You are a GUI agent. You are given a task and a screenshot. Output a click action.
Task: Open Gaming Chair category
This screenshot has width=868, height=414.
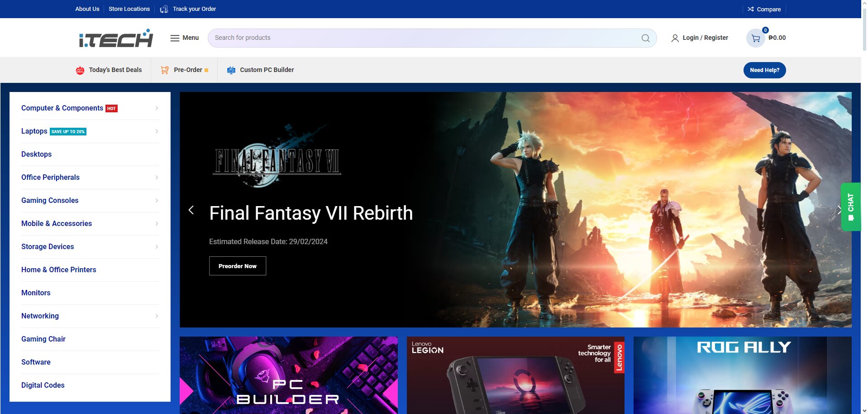[x=43, y=339]
